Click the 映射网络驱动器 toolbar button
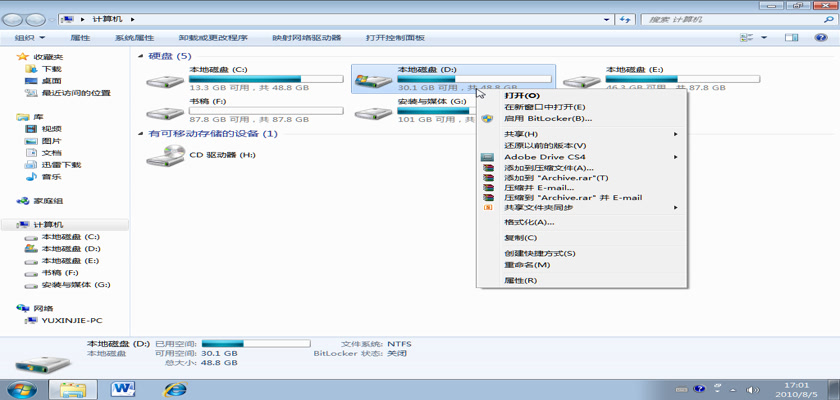The width and height of the screenshot is (840, 400). tap(307, 37)
